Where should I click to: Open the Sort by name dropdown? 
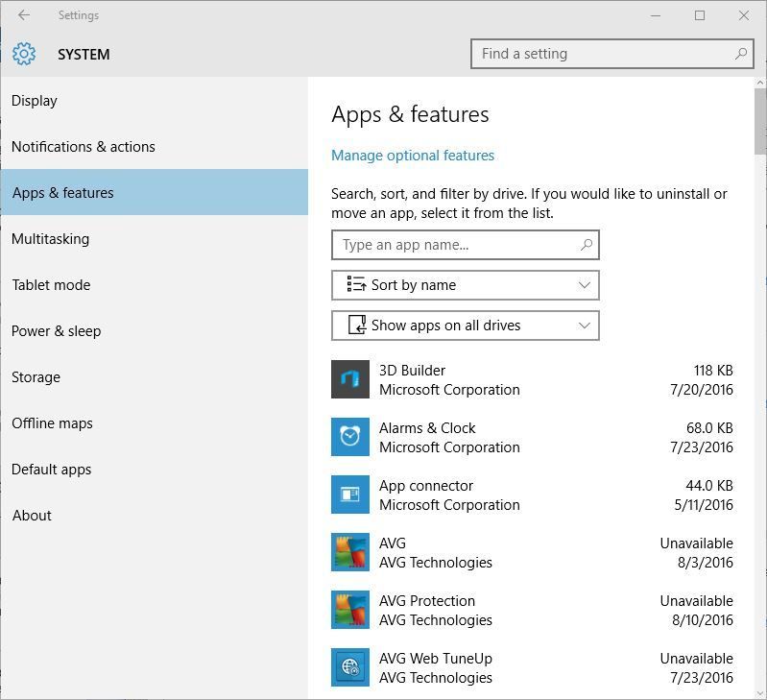pyautogui.click(x=466, y=285)
